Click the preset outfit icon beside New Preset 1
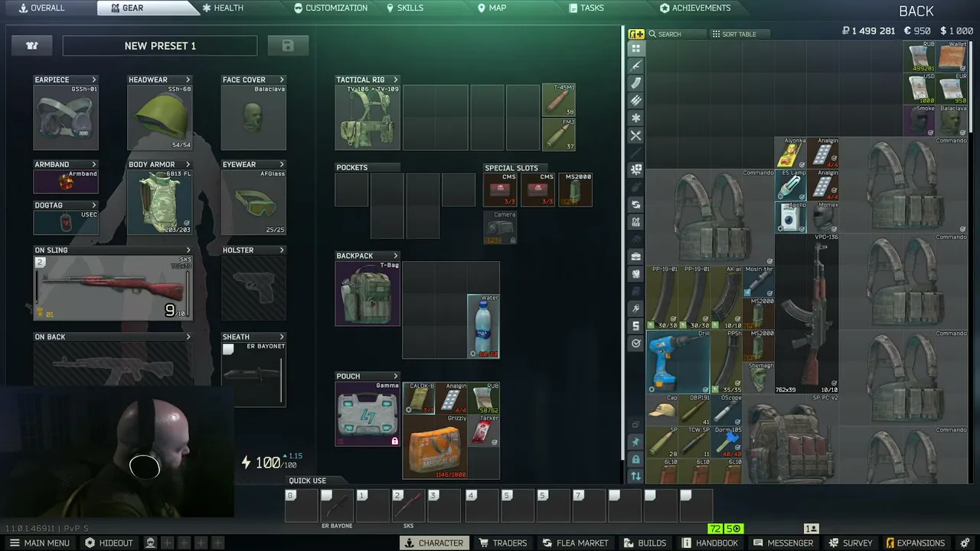 click(32, 46)
